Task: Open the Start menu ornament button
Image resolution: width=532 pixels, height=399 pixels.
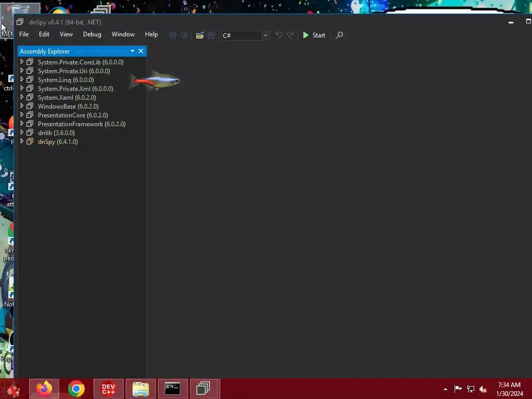Action: [x=13, y=389]
